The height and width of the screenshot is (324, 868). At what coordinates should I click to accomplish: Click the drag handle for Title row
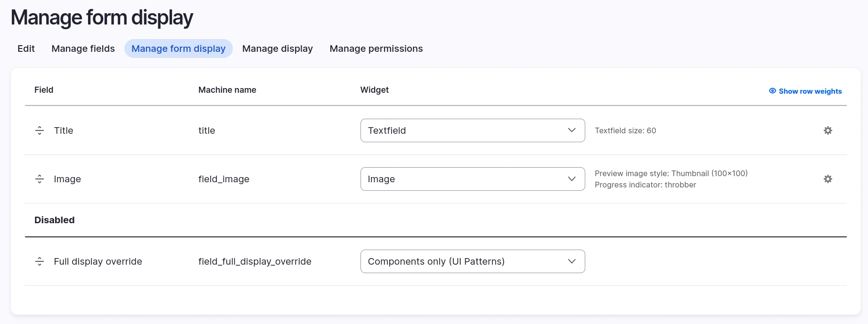40,130
